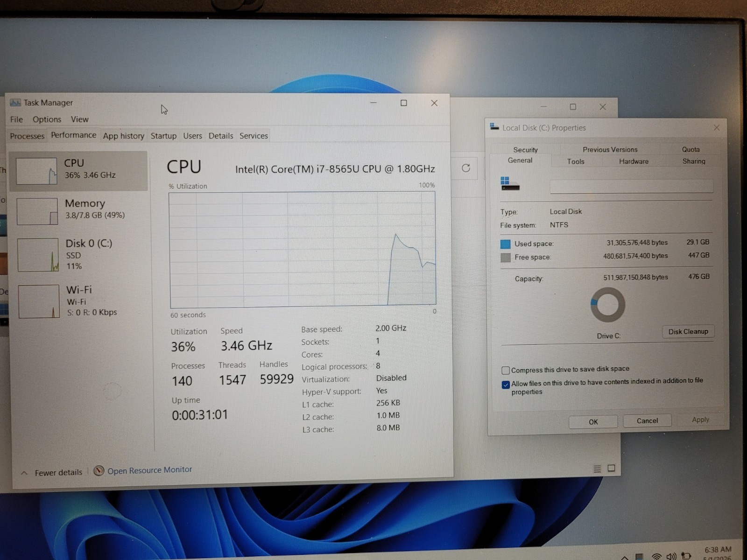The height and width of the screenshot is (560, 747).
Task: Switch to the Startup tab
Action: coord(163,136)
